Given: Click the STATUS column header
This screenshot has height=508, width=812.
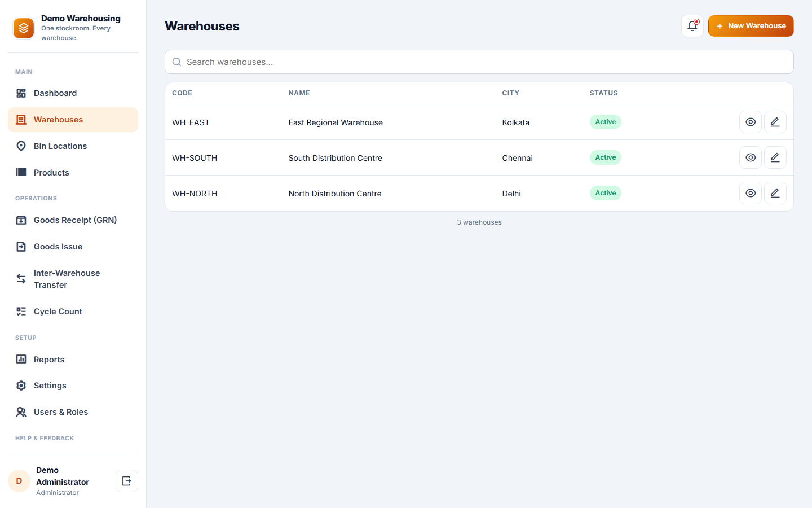Looking at the screenshot, I should (x=603, y=93).
